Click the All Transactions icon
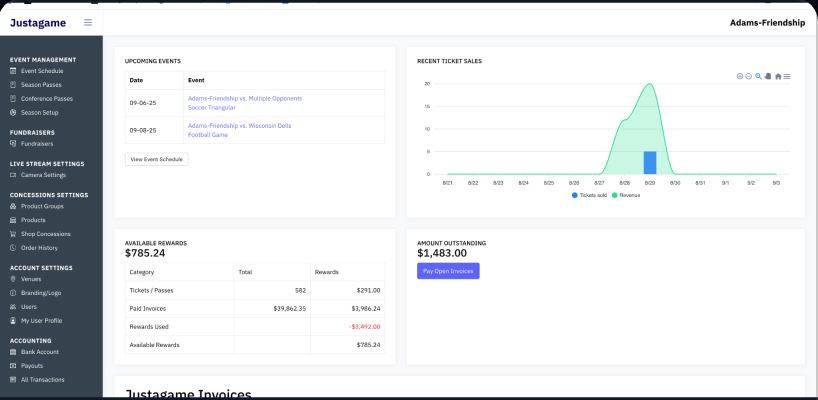This screenshot has height=400, width=818. [x=13, y=380]
